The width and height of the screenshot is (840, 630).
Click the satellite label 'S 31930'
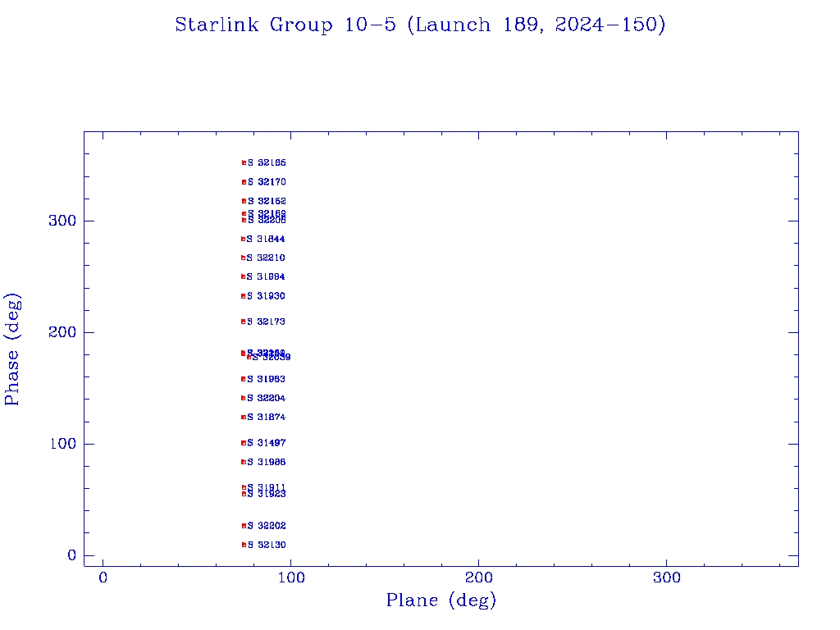click(x=266, y=296)
